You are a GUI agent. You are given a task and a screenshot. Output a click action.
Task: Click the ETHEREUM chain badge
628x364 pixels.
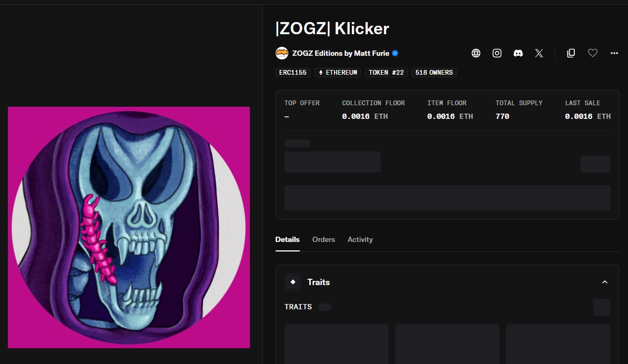tap(338, 73)
